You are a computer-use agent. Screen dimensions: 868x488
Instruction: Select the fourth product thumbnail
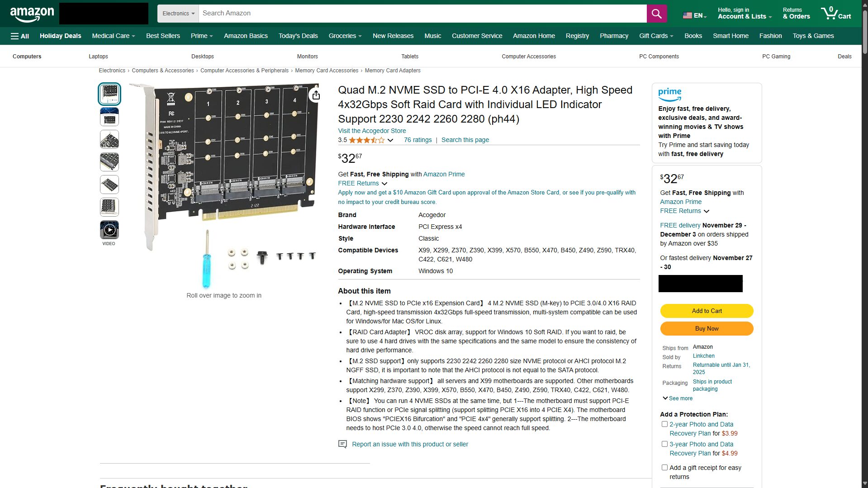coord(109,162)
